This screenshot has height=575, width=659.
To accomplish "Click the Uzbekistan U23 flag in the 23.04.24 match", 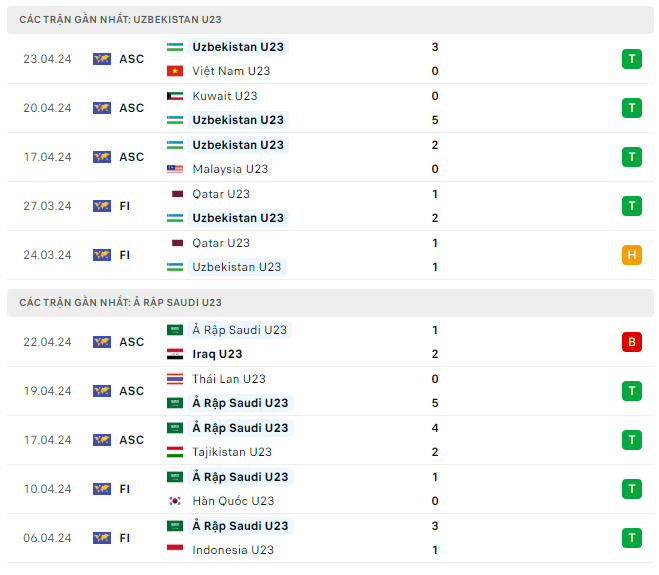I will pyautogui.click(x=176, y=47).
